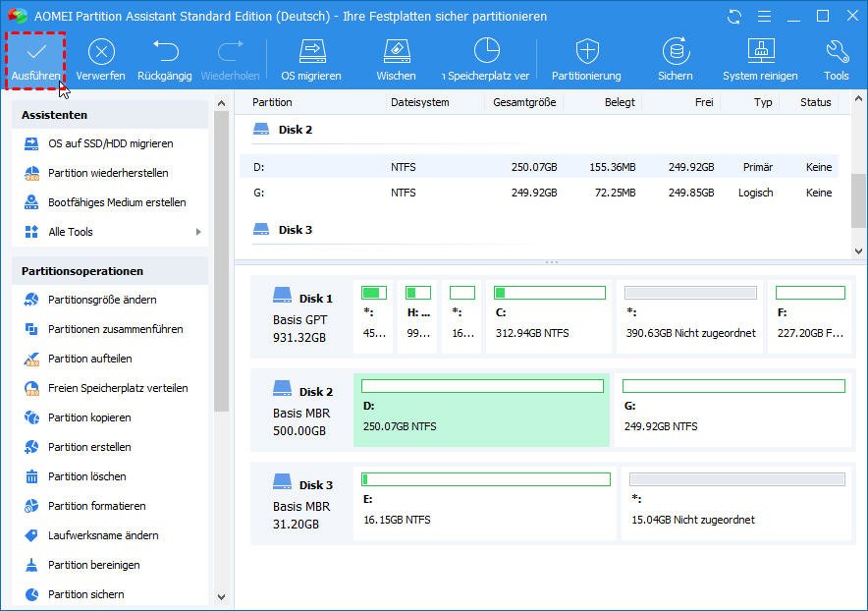Select the E: 16.15GB NTFS block

485,503
